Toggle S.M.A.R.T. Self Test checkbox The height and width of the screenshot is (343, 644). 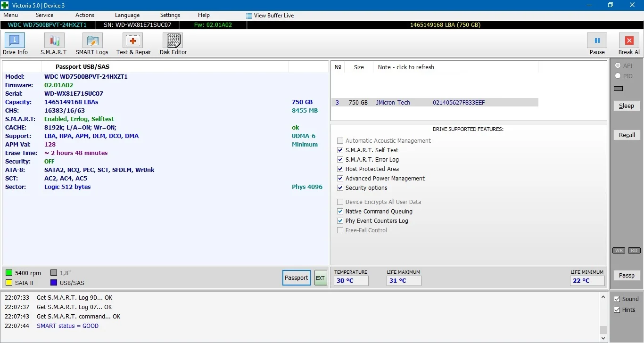pyautogui.click(x=340, y=150)
